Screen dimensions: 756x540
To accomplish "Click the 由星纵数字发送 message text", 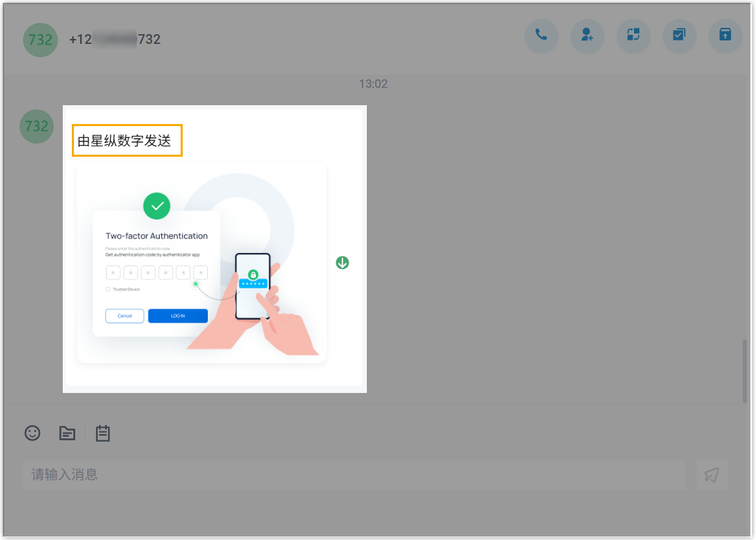I will coord(127,141).
